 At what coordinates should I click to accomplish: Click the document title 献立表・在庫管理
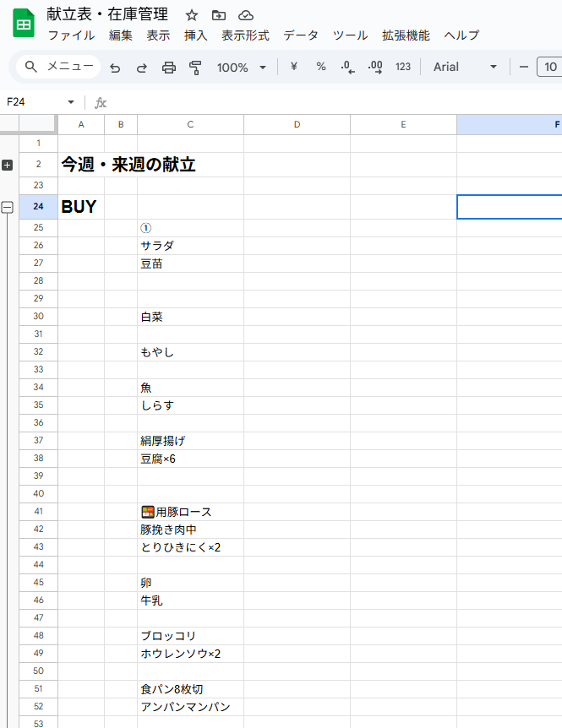(106, 14)
